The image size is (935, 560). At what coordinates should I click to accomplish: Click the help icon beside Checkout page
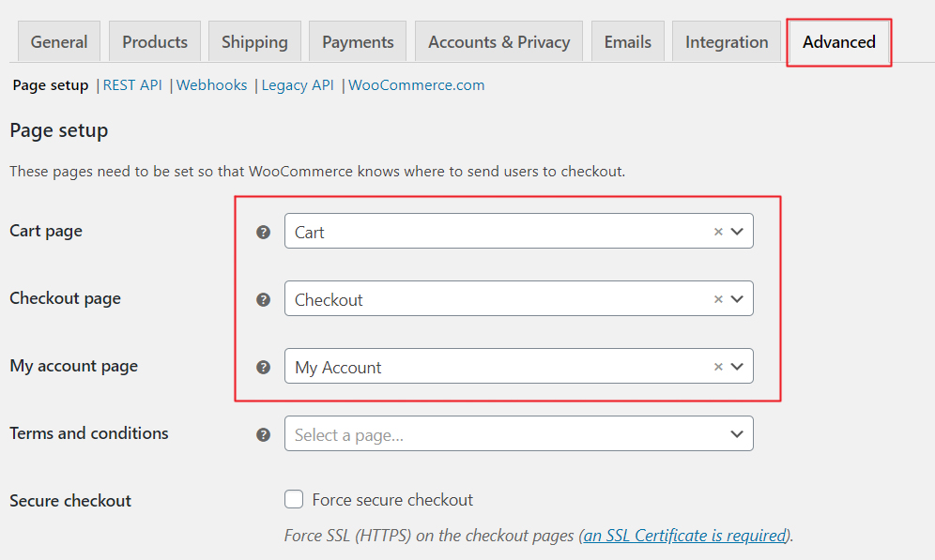click(x=264, y=299)
